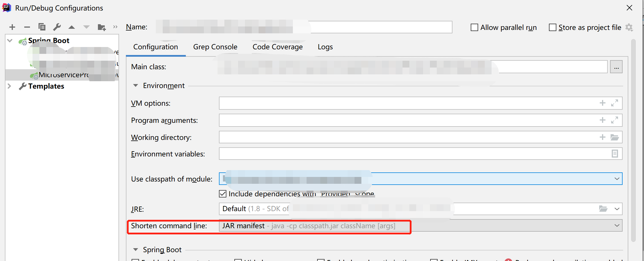Copy the selected configuration
Screen dimensions: 644x261
[x=42, y=27]
